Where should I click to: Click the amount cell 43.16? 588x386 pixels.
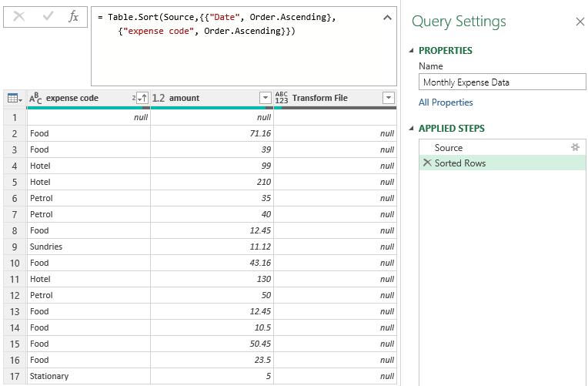pos(212,263)
